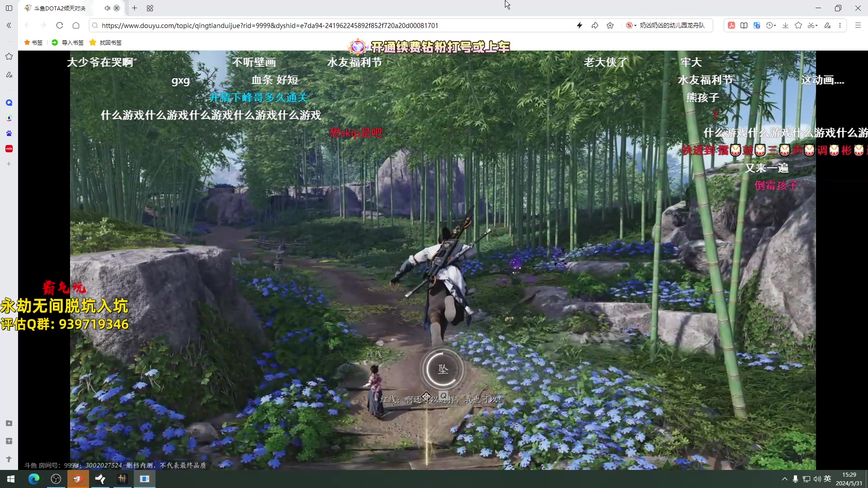Open the three-dot extensions menu
Screen dimensions: 868x488
[840, 25]
